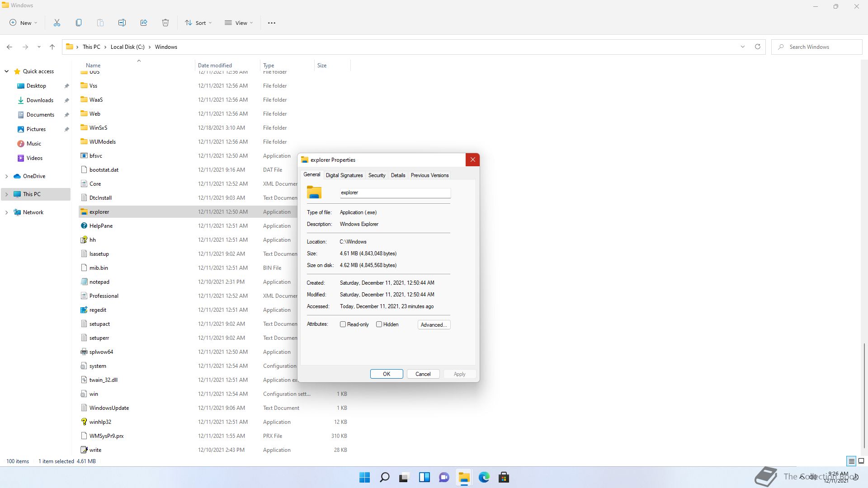Open Task View on taskbar
Screen dimensions: 868x488
point(404,477)
